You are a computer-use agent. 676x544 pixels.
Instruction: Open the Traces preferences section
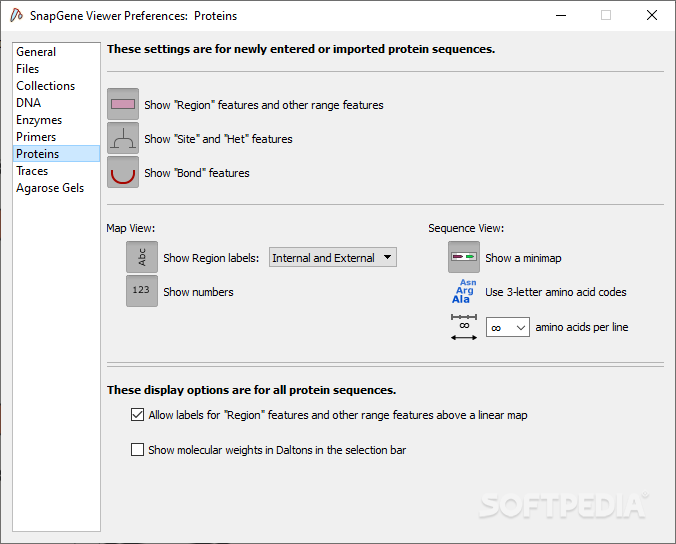pyautogui.click(x=56, y=171)
